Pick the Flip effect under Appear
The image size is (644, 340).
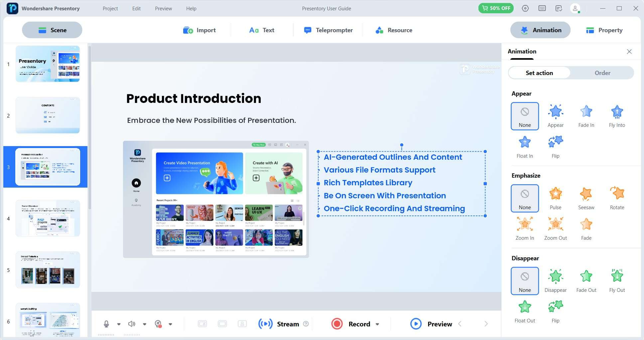point(555,147)
